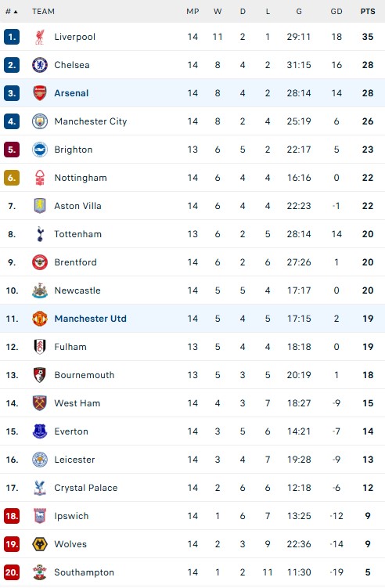Screen dimensions: 385x588
Task: Open the Newcastle team link
Action: 77,290
